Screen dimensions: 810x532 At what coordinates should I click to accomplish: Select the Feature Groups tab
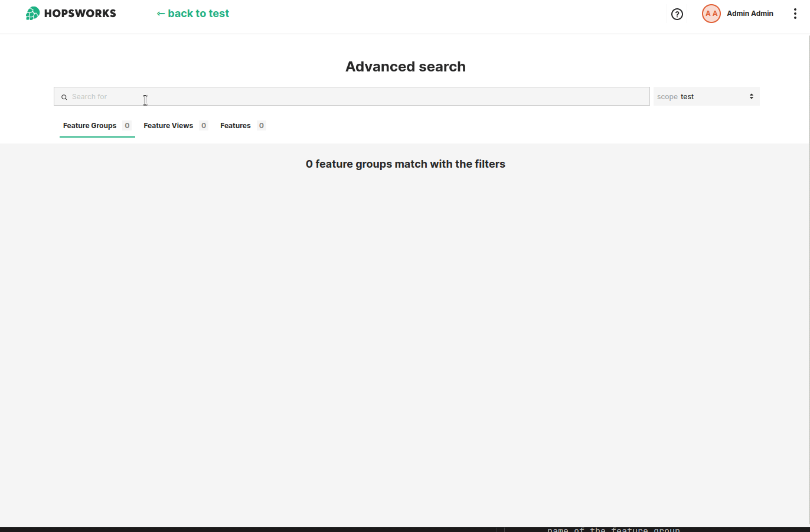90,125
